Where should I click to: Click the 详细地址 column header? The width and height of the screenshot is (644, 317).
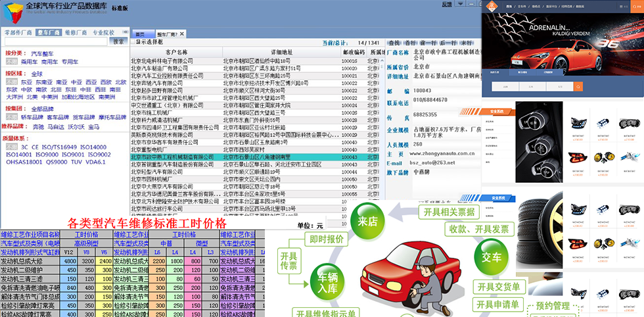pos(282,52)
